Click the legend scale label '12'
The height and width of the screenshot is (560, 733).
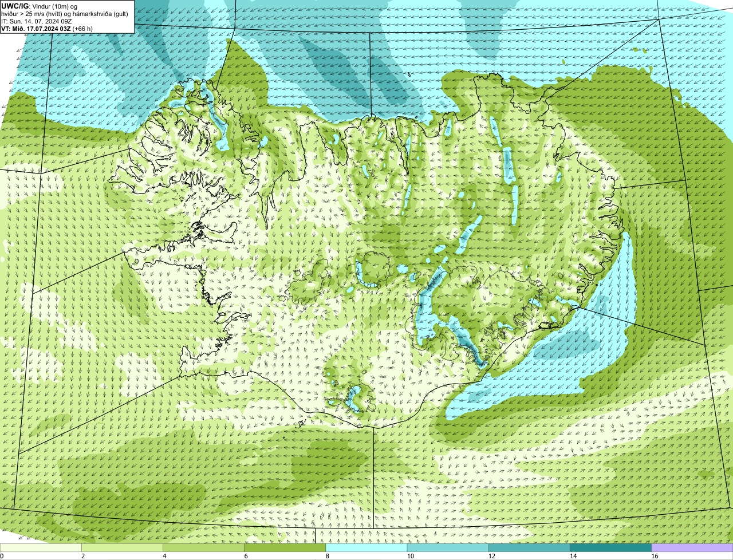[491, 556]
